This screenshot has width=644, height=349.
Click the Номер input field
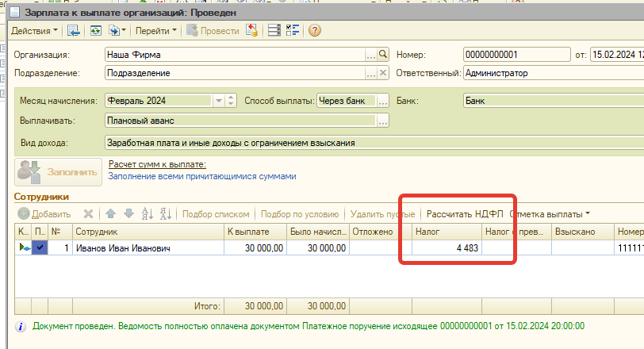(x=516, y=55)
